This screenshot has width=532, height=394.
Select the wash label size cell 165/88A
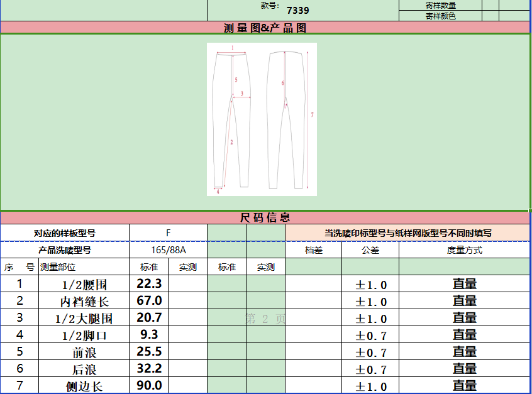coord(168,250)
